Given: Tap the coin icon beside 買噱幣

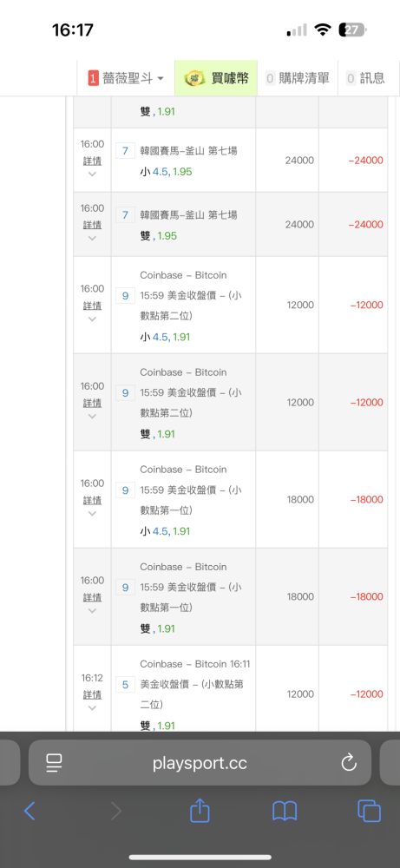Looking at the screenshot, I should pyautogui.click(x=194, y=78).
